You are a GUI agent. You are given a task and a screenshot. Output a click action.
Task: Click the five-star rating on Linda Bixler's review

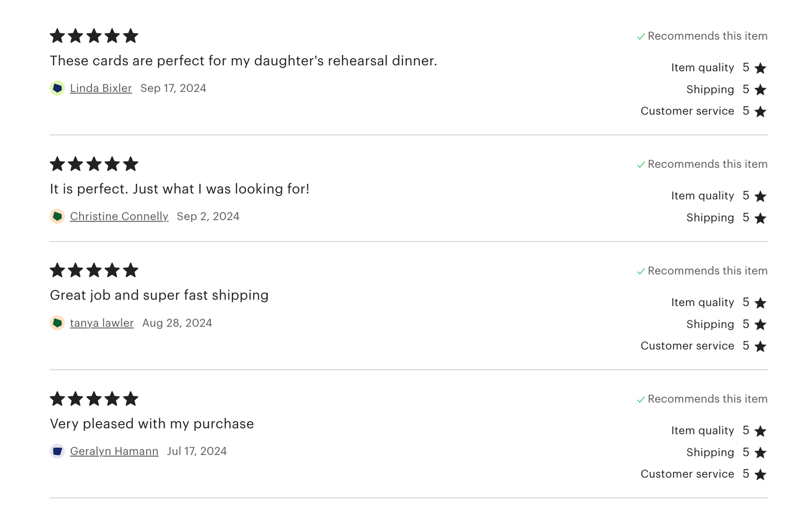(x=94, y=36)
